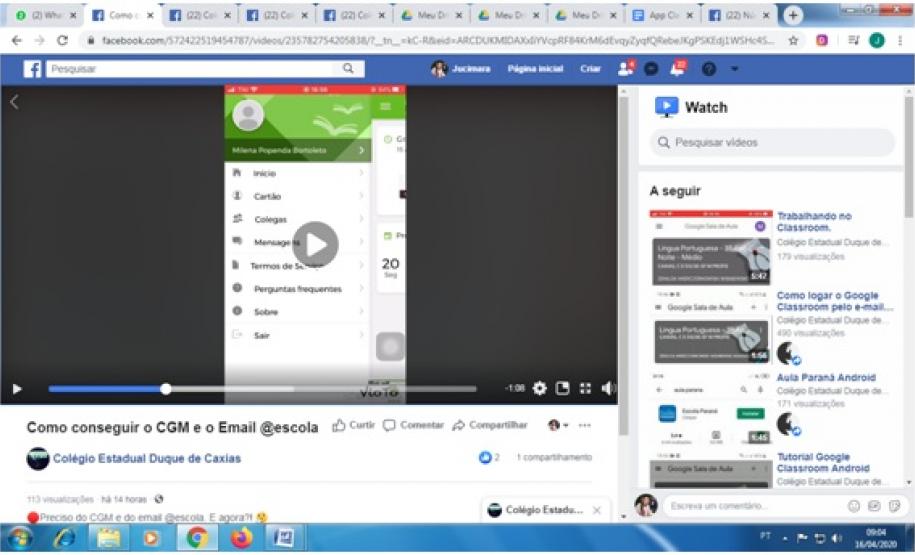Open the notifications bell icon
This screenshot has width=915, height=555.
[677, 69]
